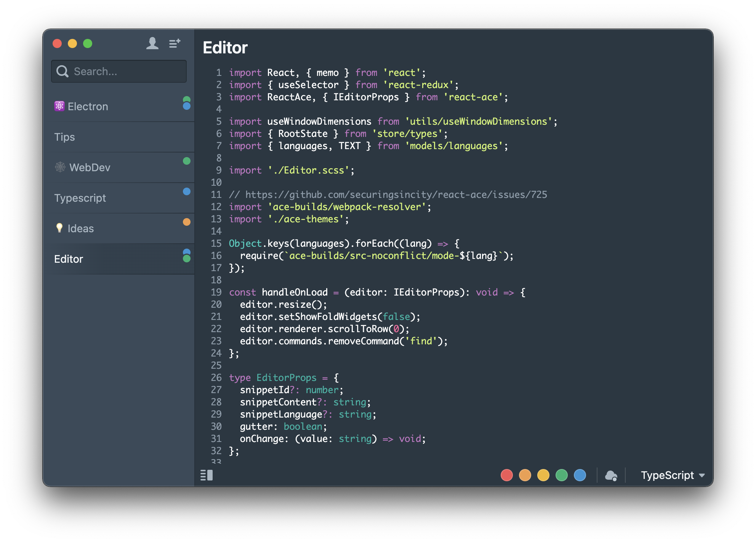This screenshot has width=756, height=543.
Task: Select the Typescript snippet
Action: pyautogui.click(x=119, y=198)
